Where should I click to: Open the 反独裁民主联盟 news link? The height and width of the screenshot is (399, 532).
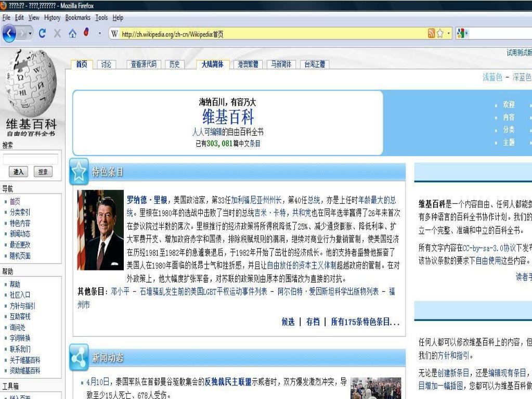228,382
